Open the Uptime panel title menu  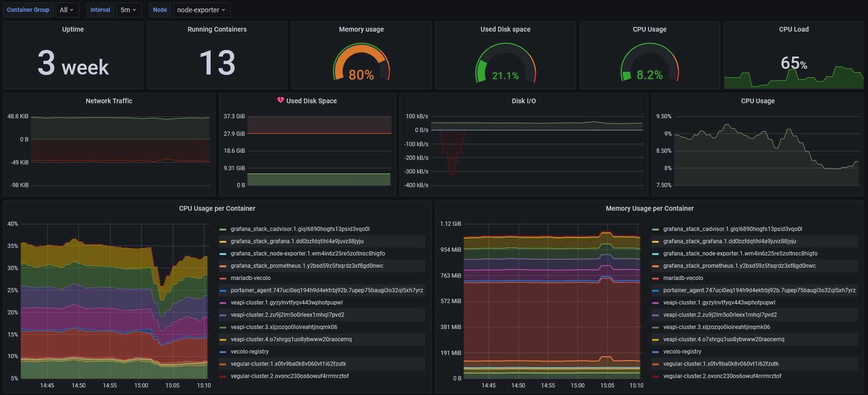pyautogui.click(x=73, y=29)
